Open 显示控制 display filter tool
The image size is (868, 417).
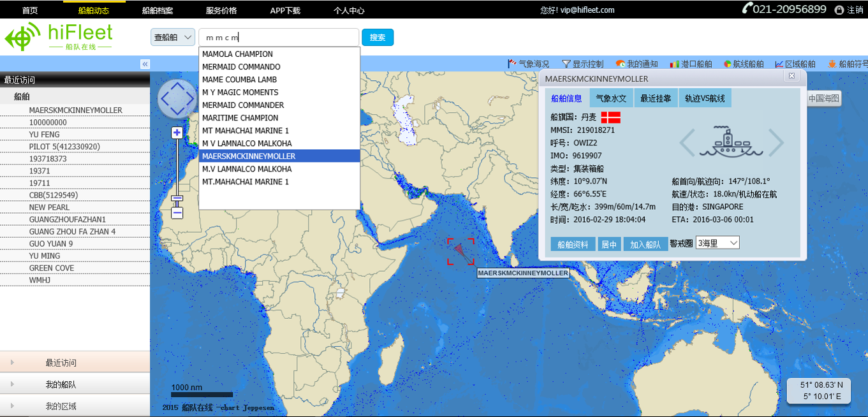[x=582, y=64]
